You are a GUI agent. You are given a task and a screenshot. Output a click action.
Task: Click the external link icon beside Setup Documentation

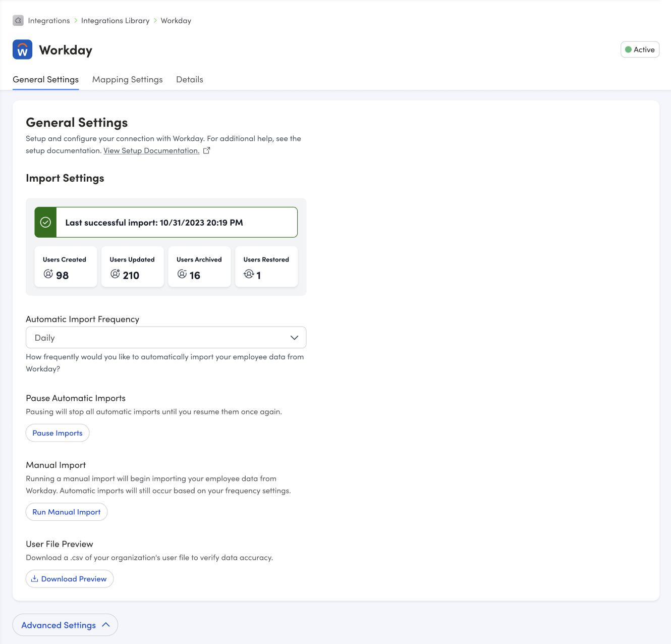206,150
